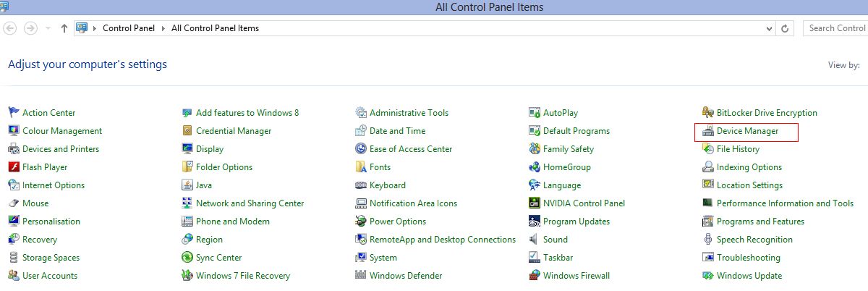
Task: Click the User Accounts icon
Action: click(x=14, y=276)
